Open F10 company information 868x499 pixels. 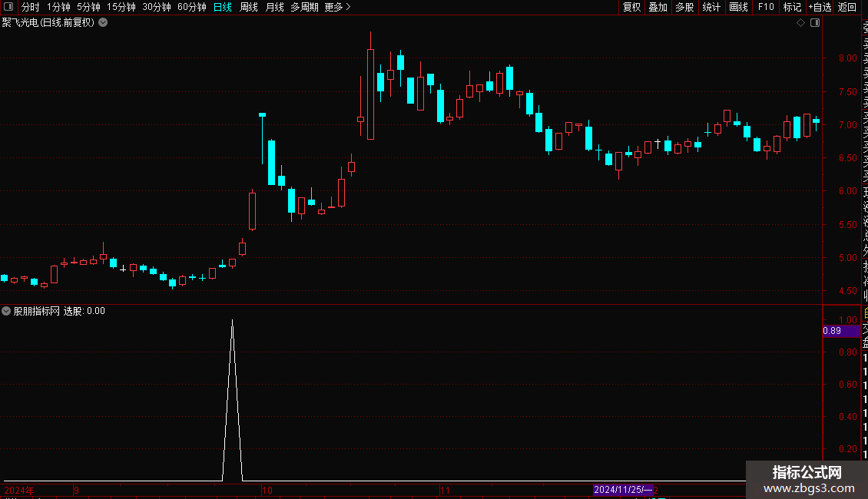[x=766, y=7]
